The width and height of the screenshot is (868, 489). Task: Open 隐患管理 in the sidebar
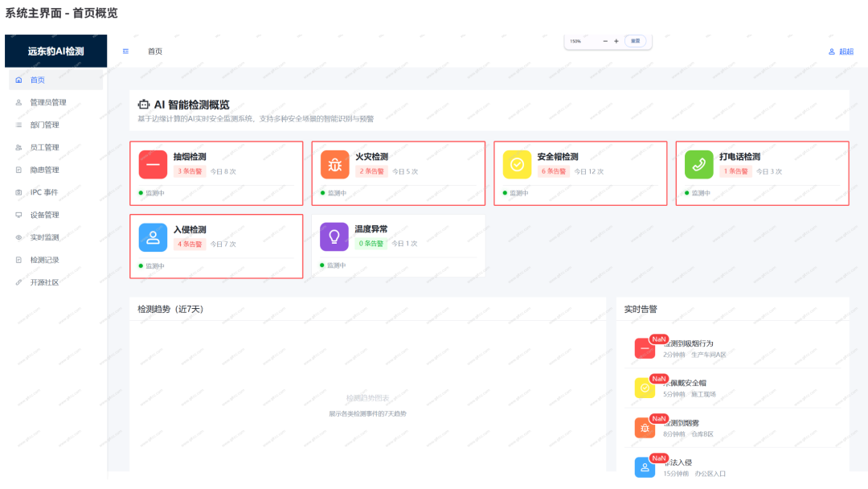(x=44, y=170)
